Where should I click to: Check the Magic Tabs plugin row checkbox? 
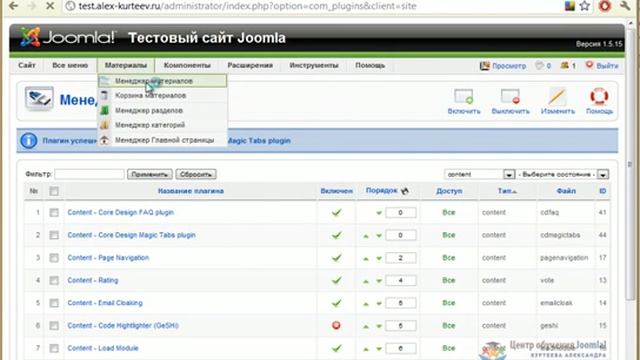[x=54, y=236]
